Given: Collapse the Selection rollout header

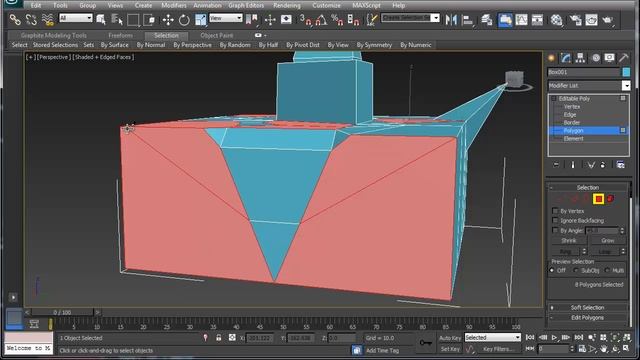Looking at the screenshot, I should click(x=588, y=187).
